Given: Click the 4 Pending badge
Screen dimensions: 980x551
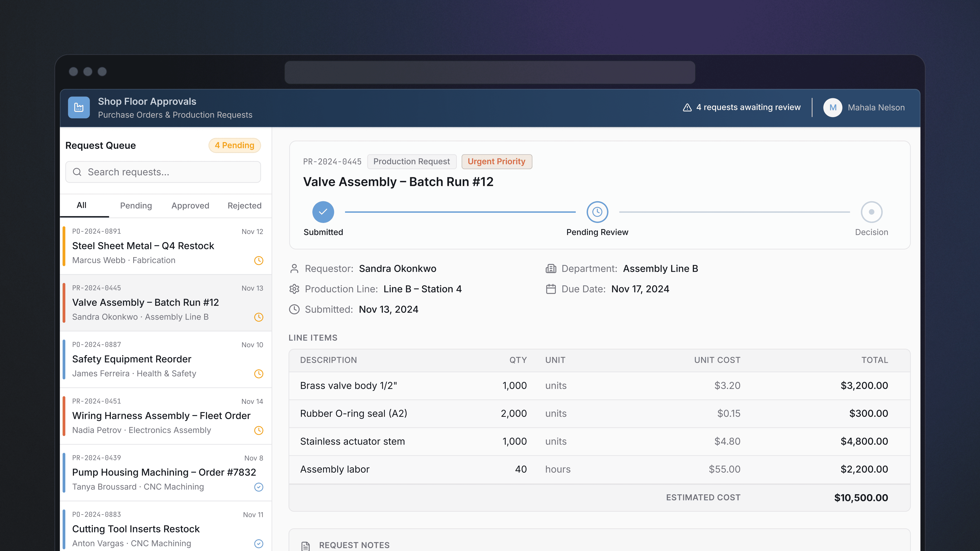Looking at the screenshot, I should (x=234, y=145).
